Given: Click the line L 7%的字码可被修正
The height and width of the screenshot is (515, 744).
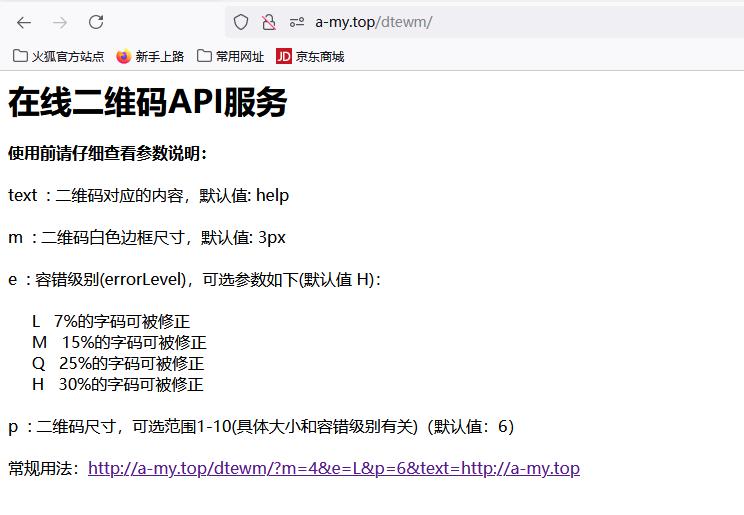Looking at the screenshot, I should click(111, 322).
